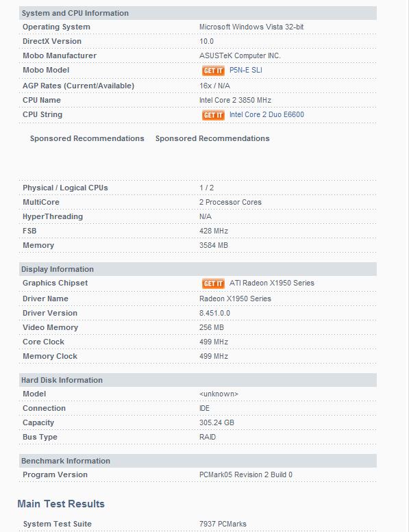Image resolution: width=409 pixels, height=532 pixels.
Task: Click the 7937 PCMarks score value
Action: [223, 524]
